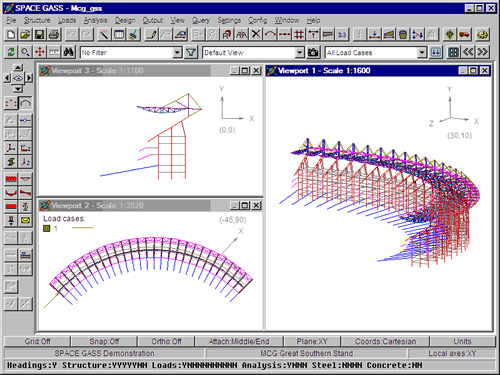This screenshot has height=375, width=500.
Task: Select the zoom magnifier tool
Action: [25, 52]
